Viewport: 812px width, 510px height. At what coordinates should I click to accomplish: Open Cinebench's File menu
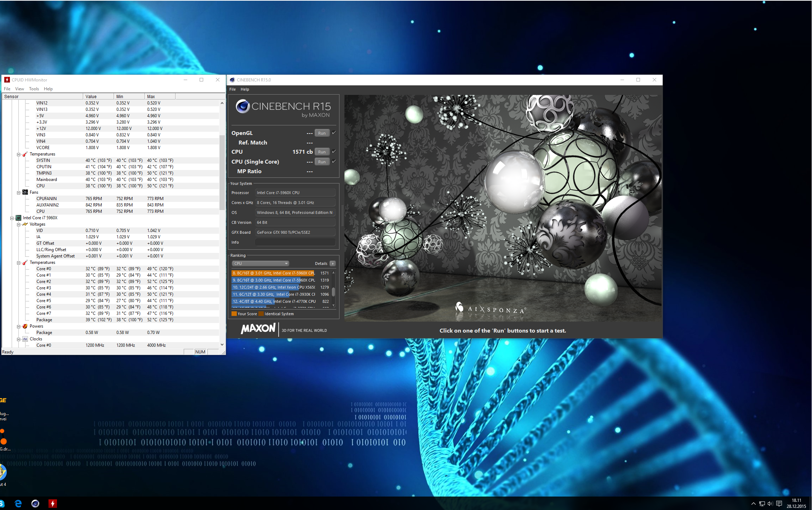tap(233, 89)
